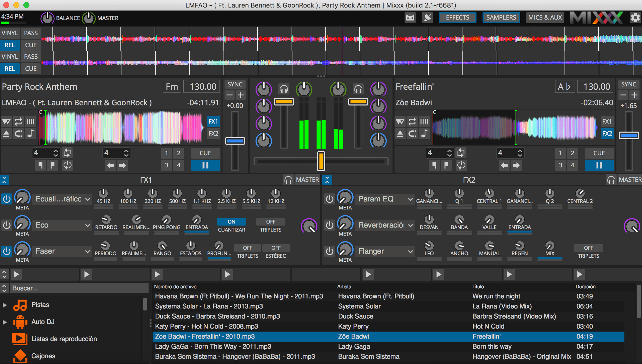Screen dimensions: 642x364
Task: Open the Faser effect selector dropdown
Action: click(x=62, y=251)
